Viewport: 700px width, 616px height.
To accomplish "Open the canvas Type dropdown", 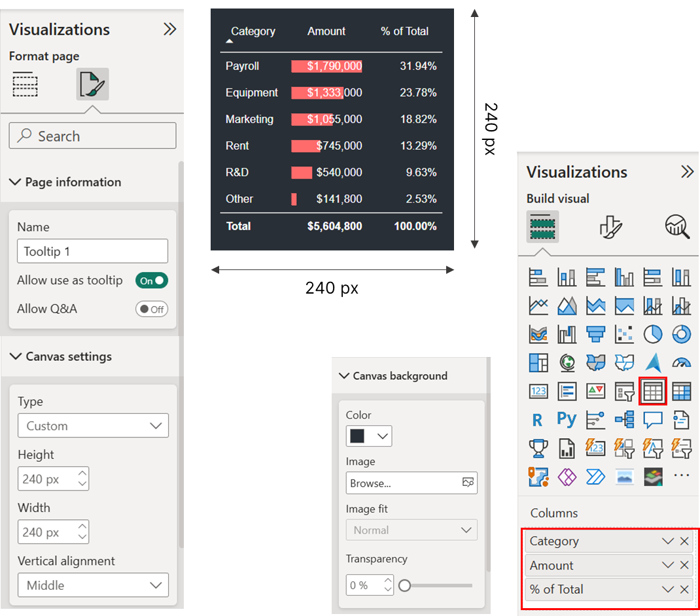I will click(93, 426).
